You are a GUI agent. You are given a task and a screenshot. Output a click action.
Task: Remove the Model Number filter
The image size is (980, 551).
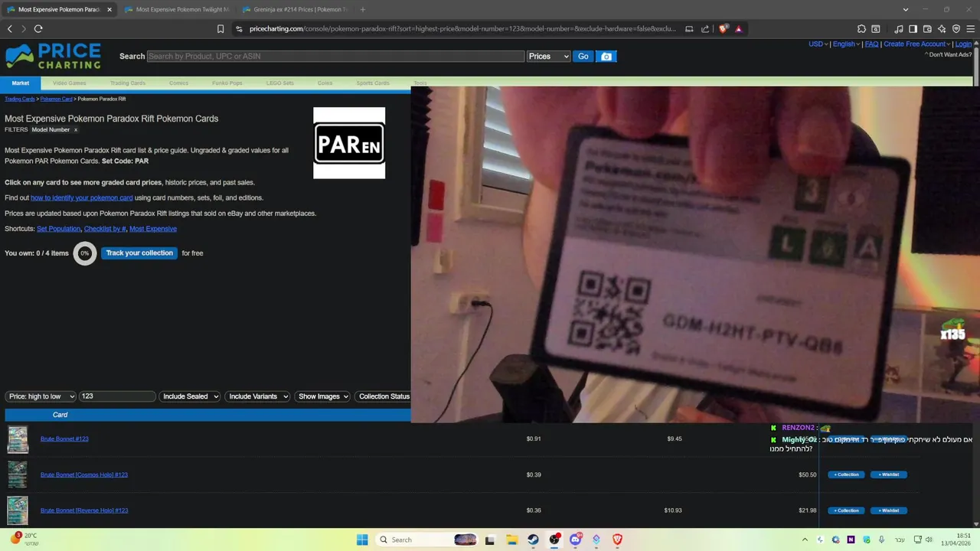75,130
